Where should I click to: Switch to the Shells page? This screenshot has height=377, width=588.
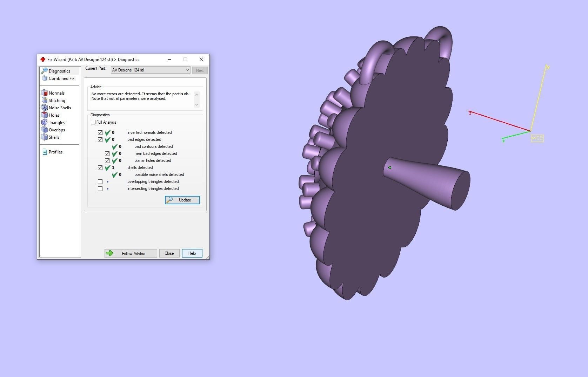(x=54, y=137)
